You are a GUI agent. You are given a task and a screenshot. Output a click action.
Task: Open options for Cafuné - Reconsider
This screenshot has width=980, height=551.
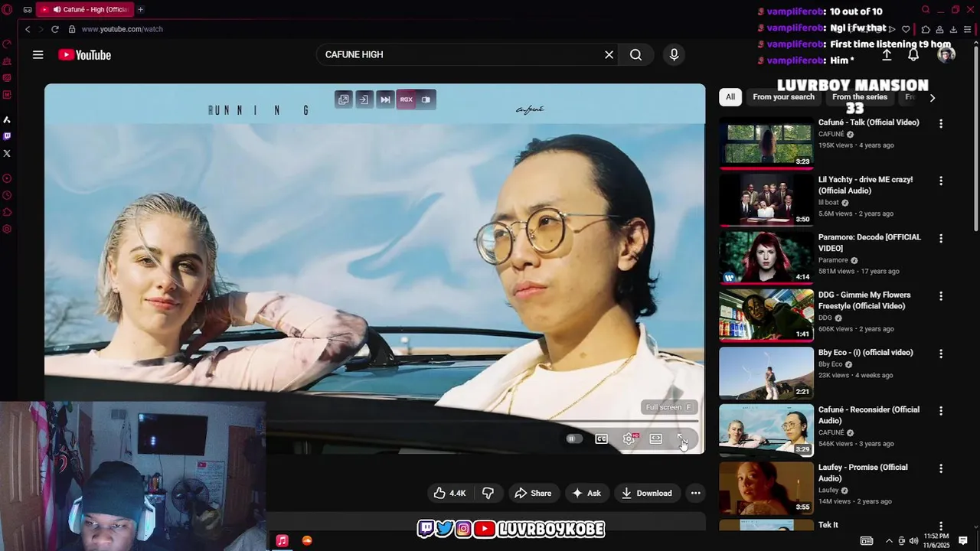[x=941, y=411]
